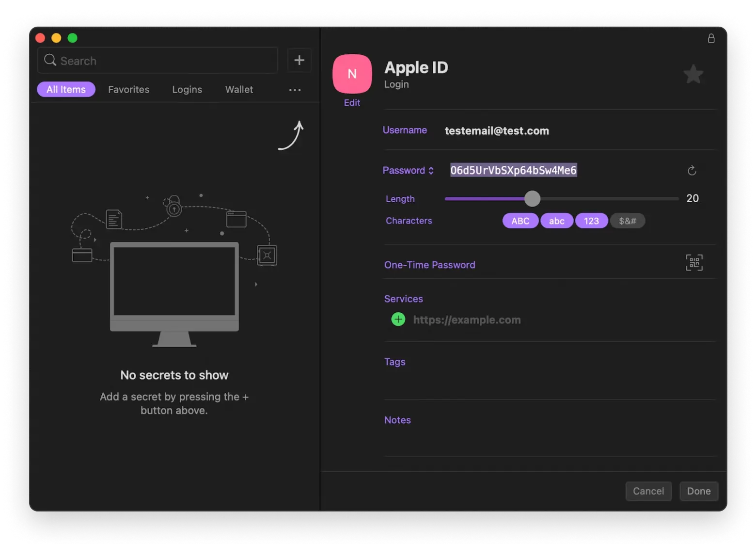756x544 pixels.
Task: Click the Edit link under avatar
Action: pyautogui.click(x=352, y=103)
